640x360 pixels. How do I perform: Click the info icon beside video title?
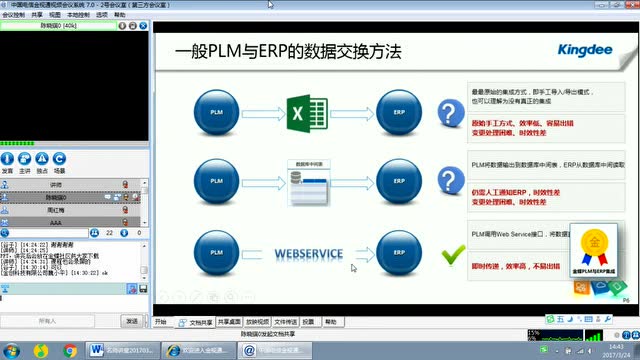122,26
